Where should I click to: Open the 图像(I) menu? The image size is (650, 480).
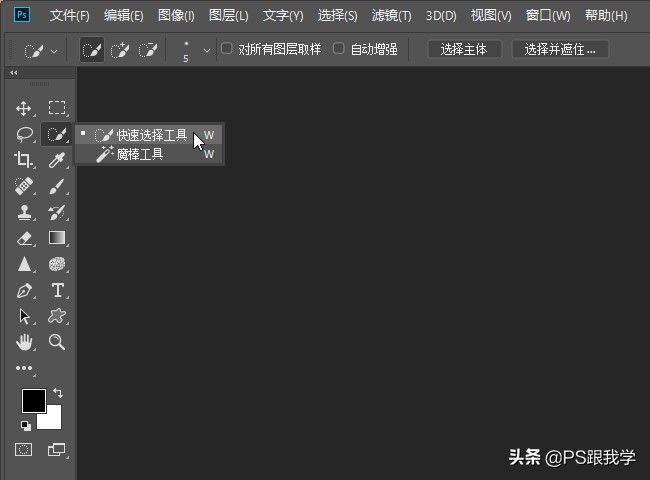[176, 16]
